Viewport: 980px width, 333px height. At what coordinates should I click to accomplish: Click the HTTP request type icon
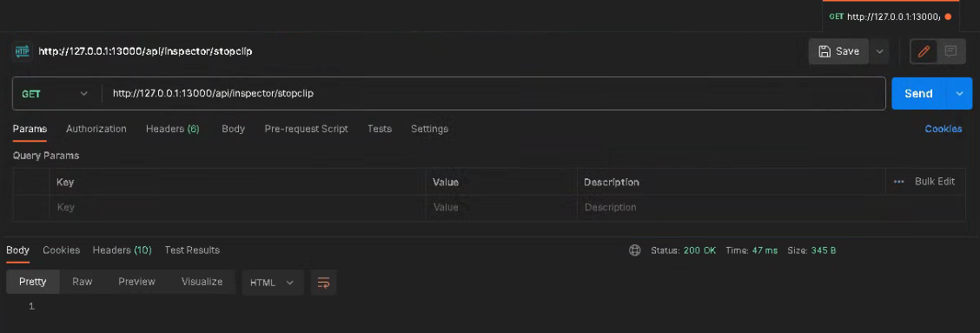pyautogui.click(x=22, y=51)
